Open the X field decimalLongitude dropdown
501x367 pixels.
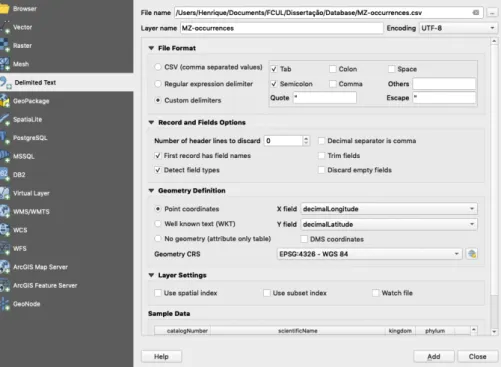click(389, 209)
